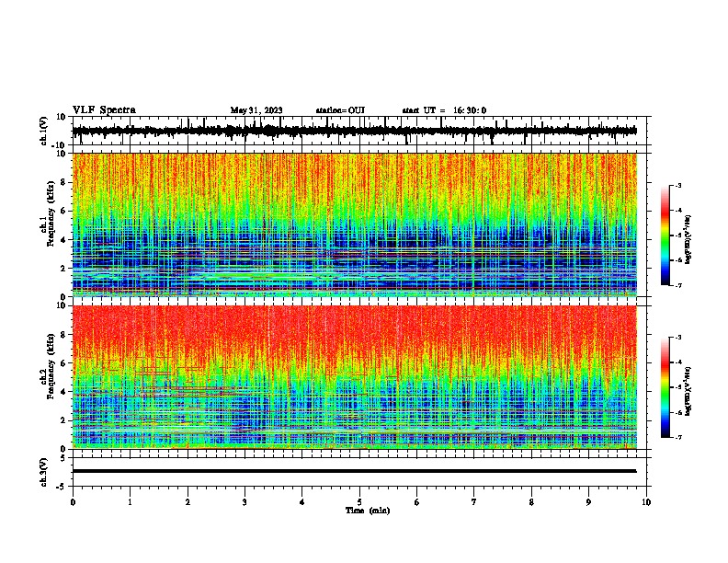Select the "start UT = 16:30:0" text
The image size is (728, 563).
(x=444, y=110)
